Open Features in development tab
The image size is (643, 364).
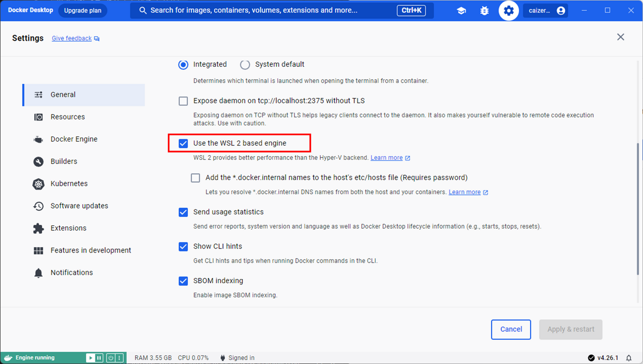point(83,250)
